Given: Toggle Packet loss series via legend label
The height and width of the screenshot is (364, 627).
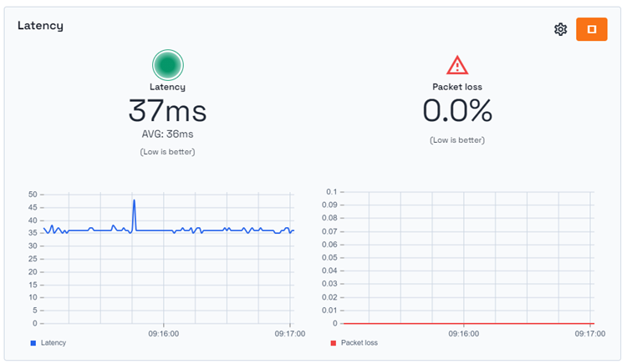Looking at the screenshot, I should (x=359, y=343).
